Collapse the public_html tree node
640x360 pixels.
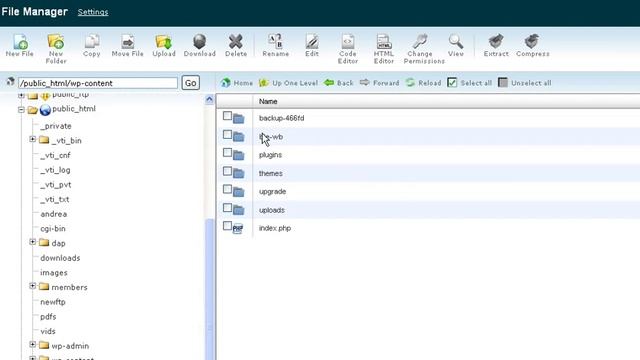[x=21, y=109]
